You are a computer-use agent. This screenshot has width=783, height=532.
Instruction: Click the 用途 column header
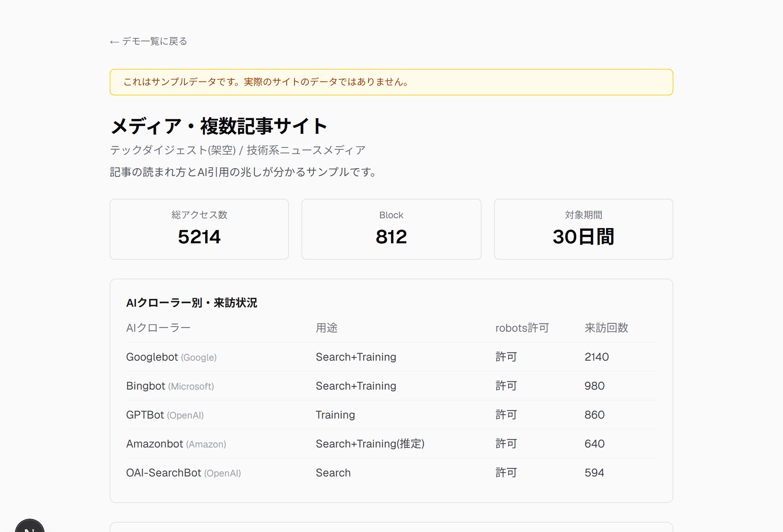(327, 328)
